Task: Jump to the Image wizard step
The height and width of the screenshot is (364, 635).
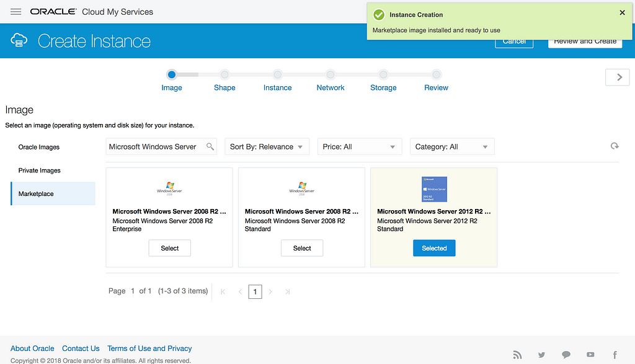Action: tap(172, 81)
